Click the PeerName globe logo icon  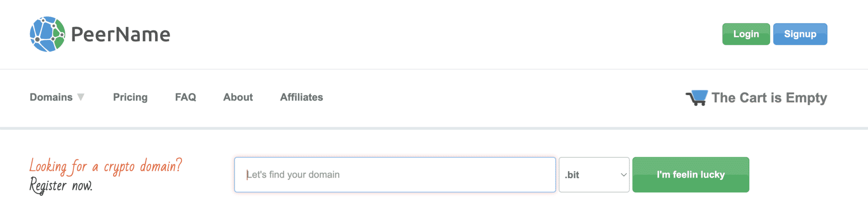[47, 34]
